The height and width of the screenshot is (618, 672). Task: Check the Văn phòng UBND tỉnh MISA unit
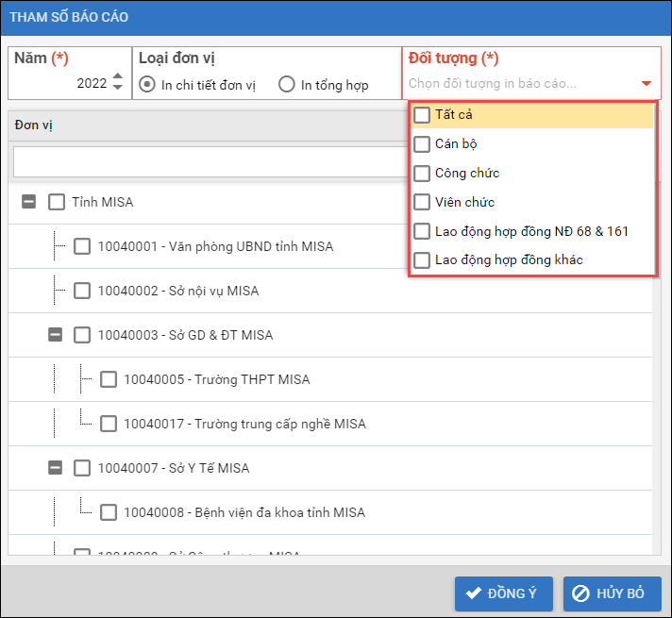(82, 246)
